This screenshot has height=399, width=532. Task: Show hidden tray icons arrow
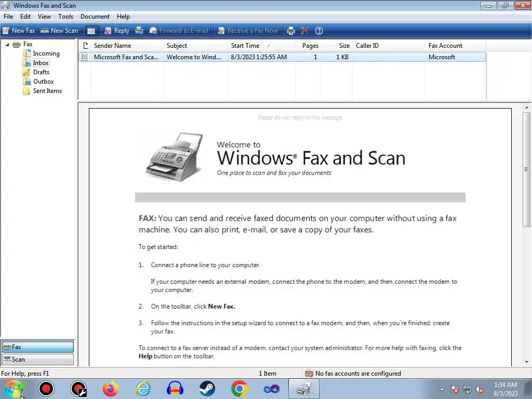click(442, 389)
